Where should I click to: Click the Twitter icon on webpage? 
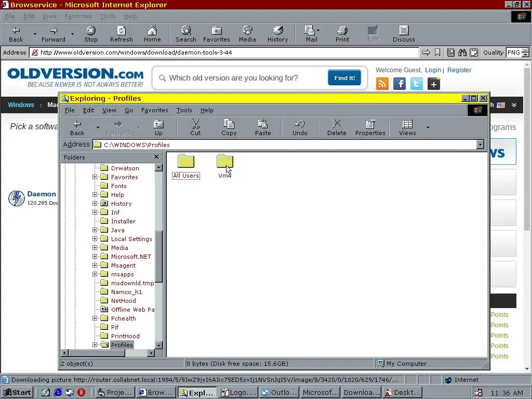(416, 84)
